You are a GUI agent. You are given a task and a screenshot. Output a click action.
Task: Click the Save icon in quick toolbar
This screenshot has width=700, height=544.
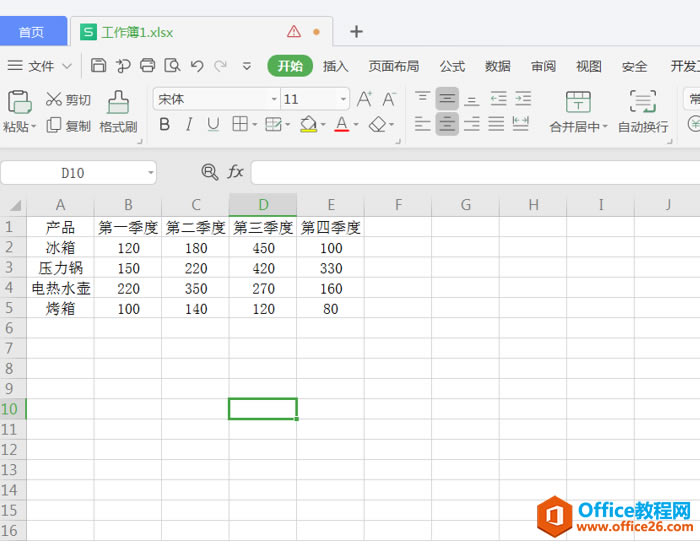click(98, 66)
